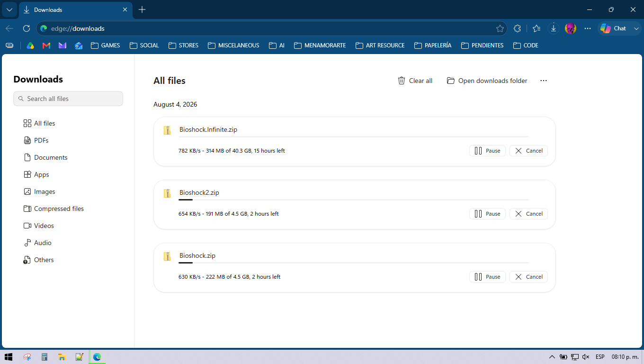This screenshot has height=364, width=644.
Task: Open Copilot Chat button
Action: pyautogui.click(x=613, y=28)
